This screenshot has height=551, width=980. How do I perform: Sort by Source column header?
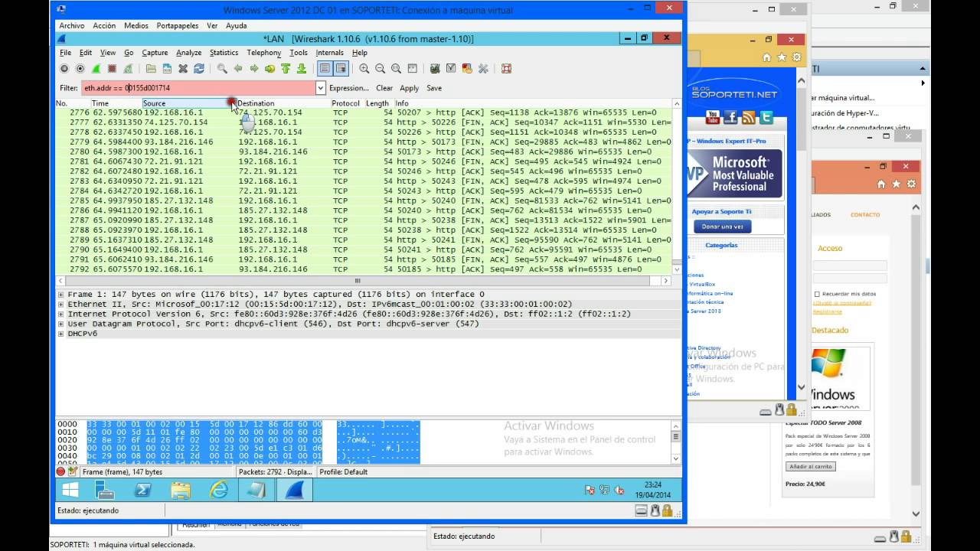point(188,103)
